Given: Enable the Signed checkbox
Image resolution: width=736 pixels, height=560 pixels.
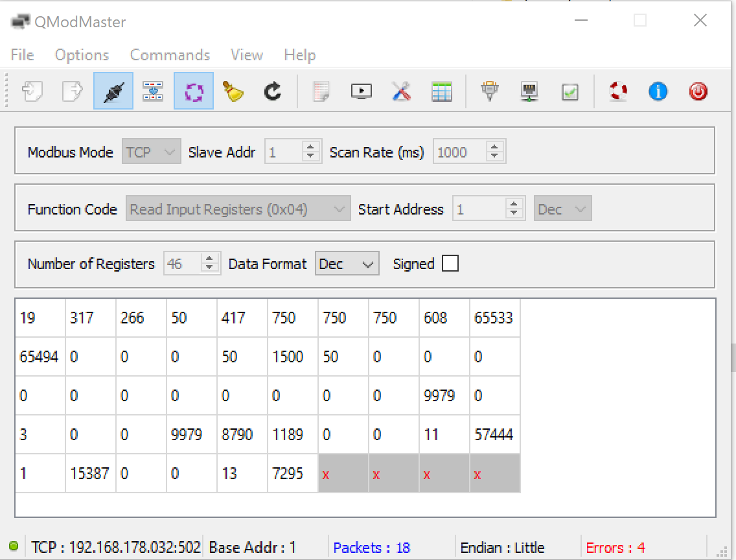Looking at the screenshot, I should 450,264.
